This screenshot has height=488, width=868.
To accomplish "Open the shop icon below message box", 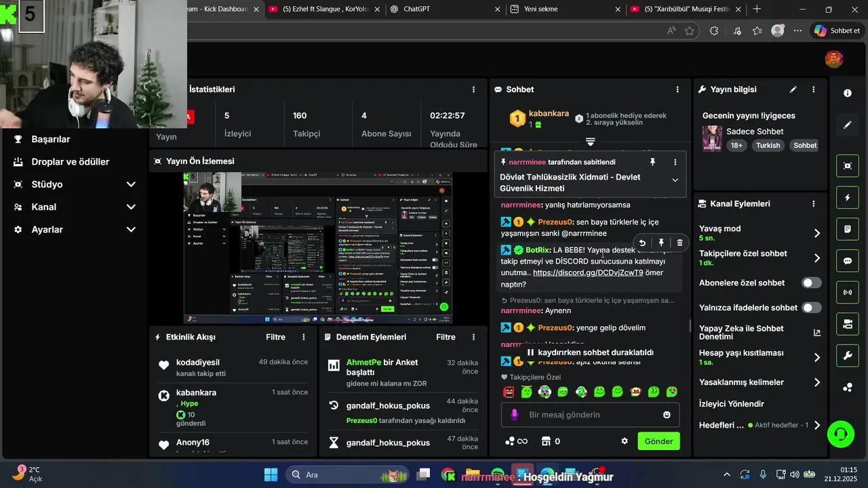I will coord(546,441).
